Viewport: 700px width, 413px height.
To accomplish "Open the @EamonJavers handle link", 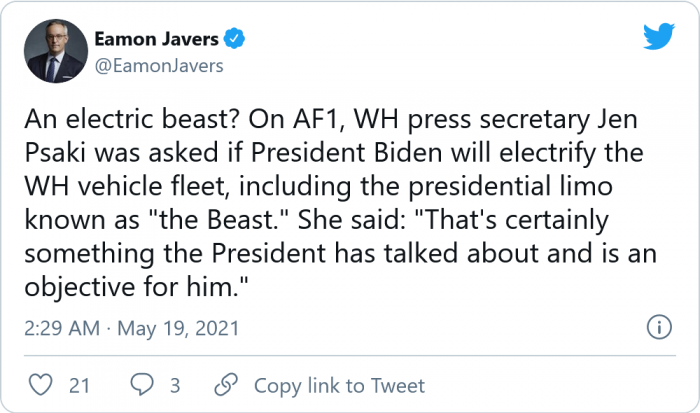I will click(158, 66).
